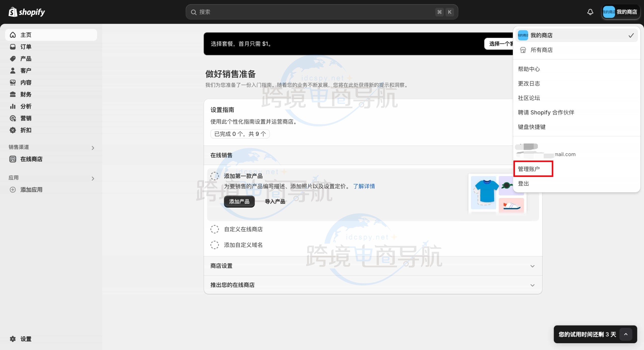The width and height of the screenshot is (644, 350).
Task: Expand the Launch your online store section
Action: pyautogui.click(x=532, y=285)
